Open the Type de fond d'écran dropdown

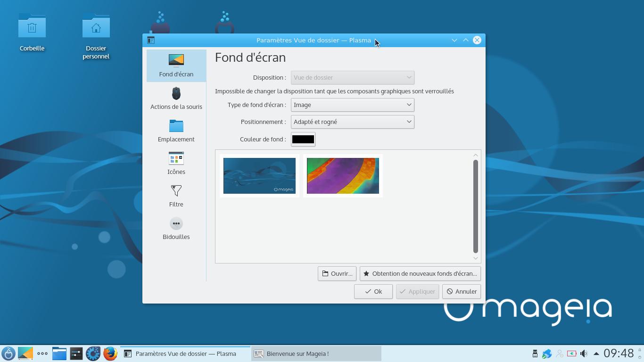coord(353,105)
